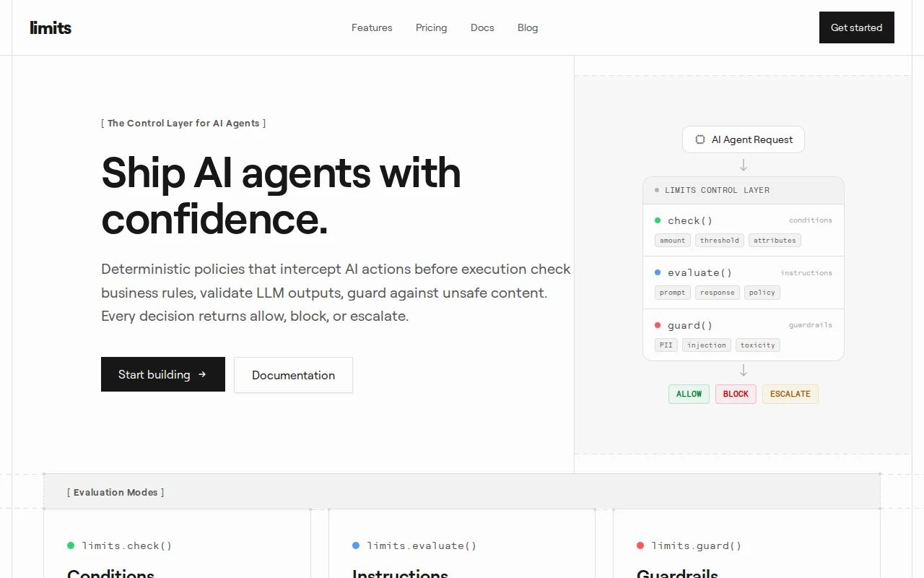This screenshot has width=924, height=578.
Task: Click the toxicity tag
Action: tap(758, 345)
